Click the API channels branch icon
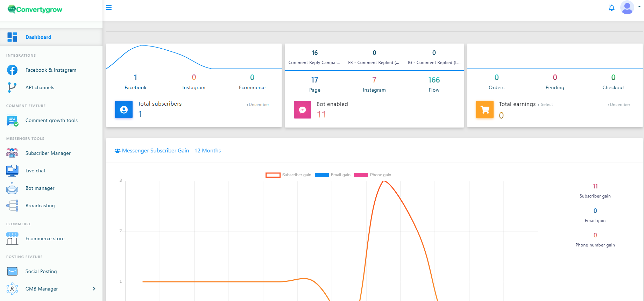 pos(12,87)
